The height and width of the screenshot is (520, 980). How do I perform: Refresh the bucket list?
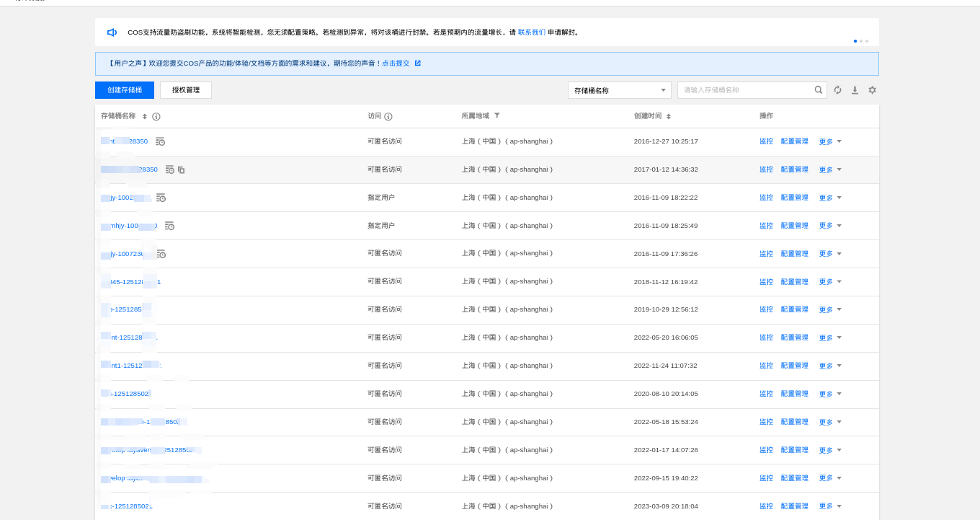837,90
